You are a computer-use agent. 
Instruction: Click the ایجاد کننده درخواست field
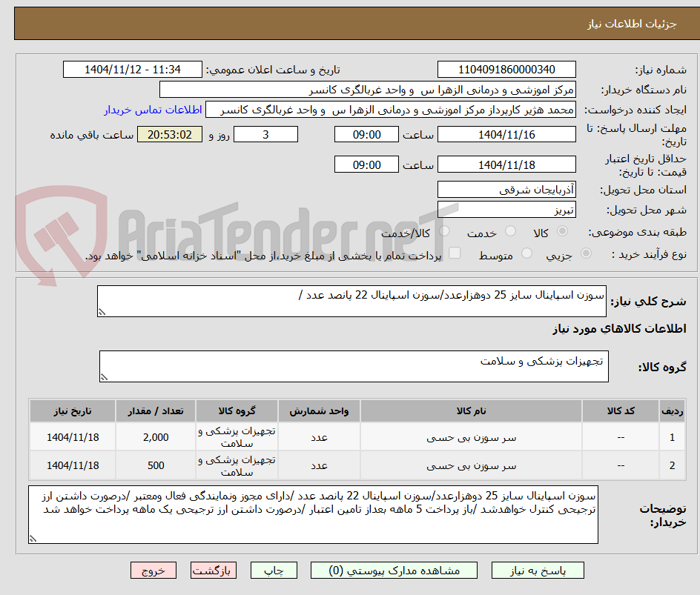(391, 110)
